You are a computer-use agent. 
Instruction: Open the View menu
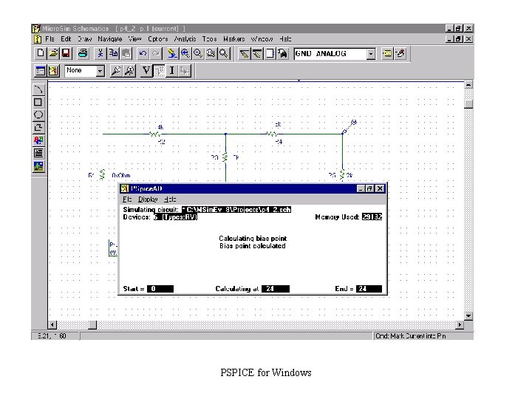pyautogui.click(x=134, y=38)
